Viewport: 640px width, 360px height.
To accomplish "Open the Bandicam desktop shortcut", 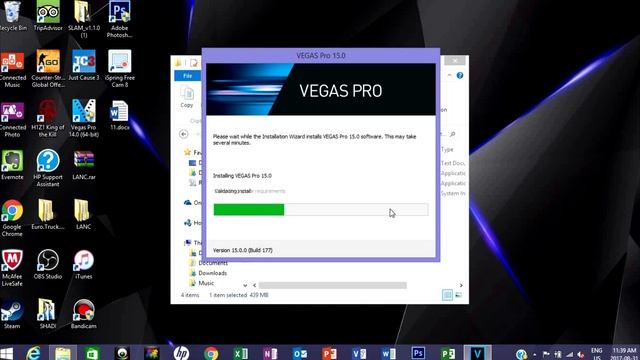I will (x=83, y=314).
